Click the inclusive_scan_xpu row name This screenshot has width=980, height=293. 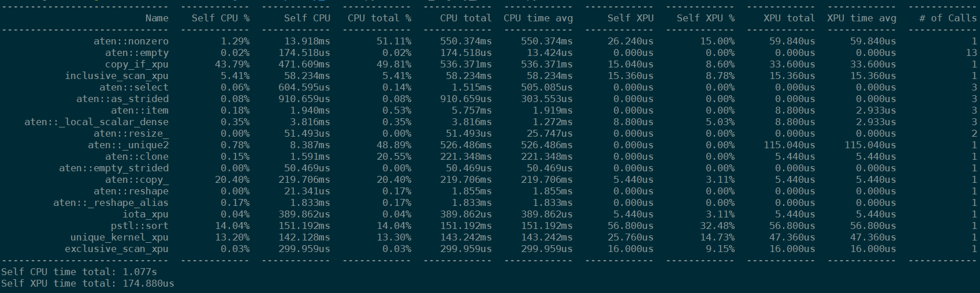click(117, 76)
